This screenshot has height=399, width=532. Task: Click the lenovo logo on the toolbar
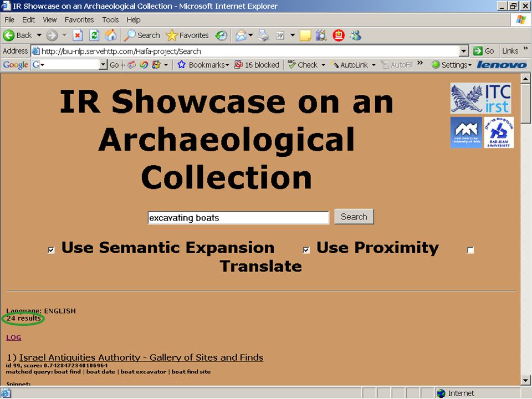502,65
